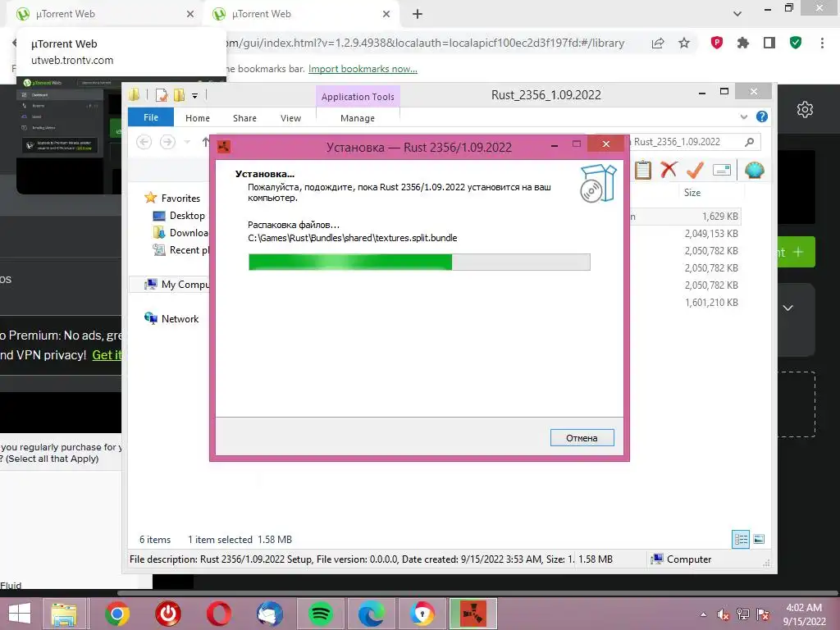
Task: Open the Share ribbon tab
Action: click(244, 118)
